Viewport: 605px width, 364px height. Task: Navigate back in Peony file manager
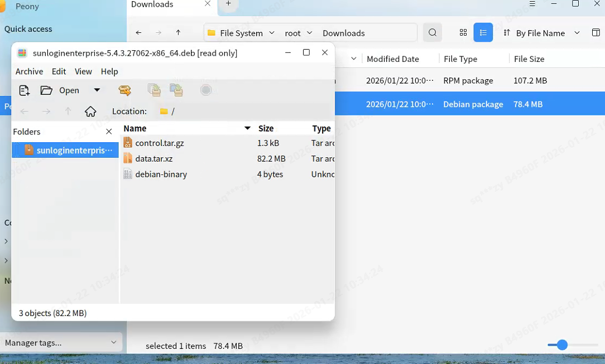138,33
